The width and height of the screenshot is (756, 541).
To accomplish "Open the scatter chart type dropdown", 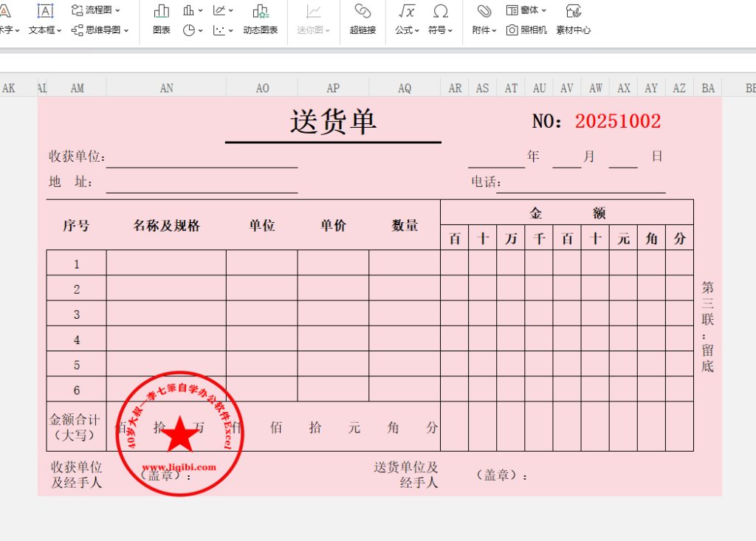I will 223,30.
